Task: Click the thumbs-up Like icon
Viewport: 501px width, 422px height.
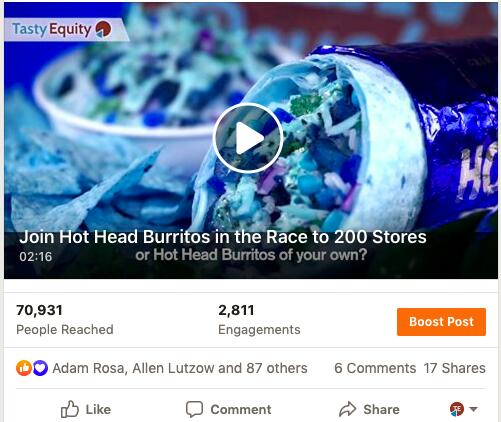Action: [70, 409]
